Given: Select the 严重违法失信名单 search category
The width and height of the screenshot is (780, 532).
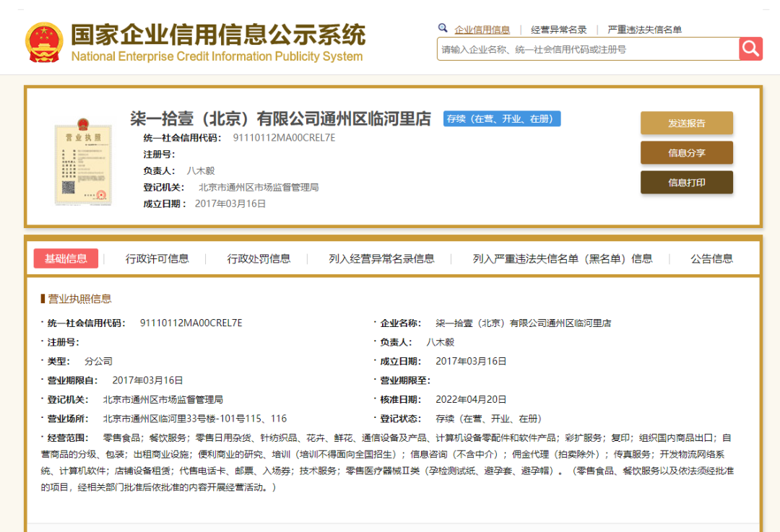Looking at the screenshot, I should pos(644,30).
